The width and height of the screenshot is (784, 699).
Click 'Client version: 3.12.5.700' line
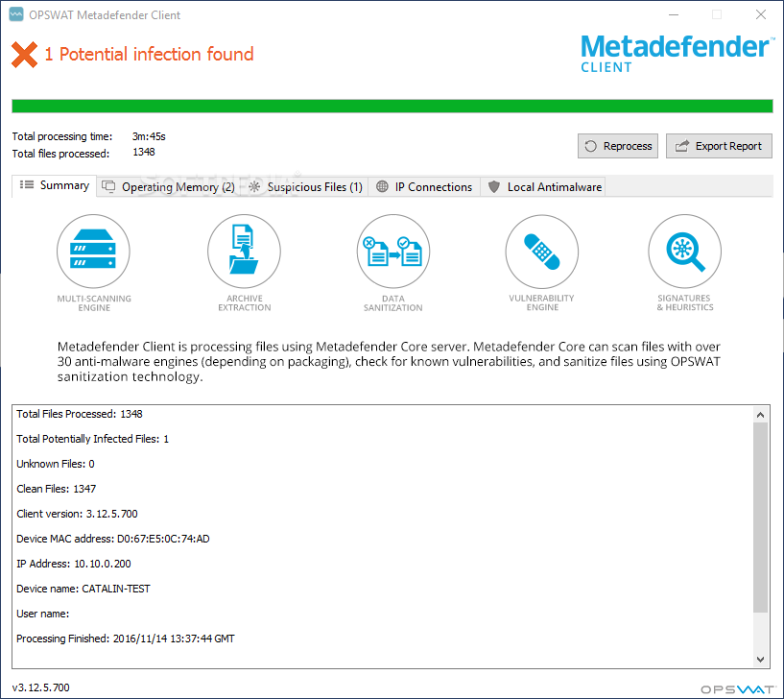pos(77,514)
